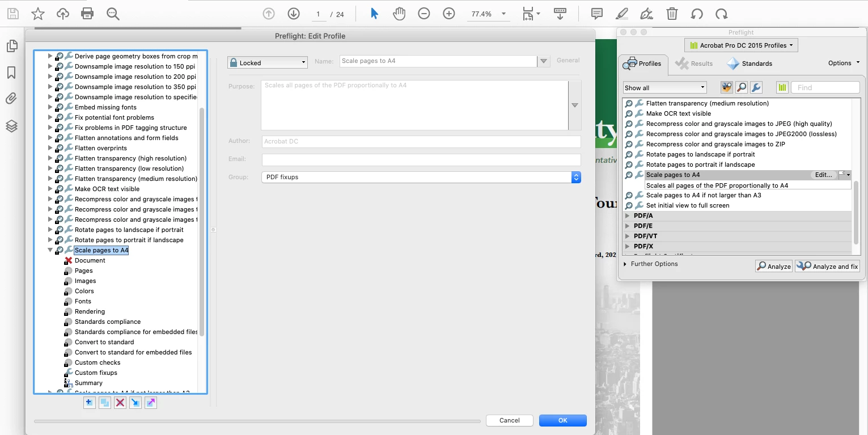Screen dimensions: 868x435
Task: Rotate page clockwise
Action: click(722, 14)
